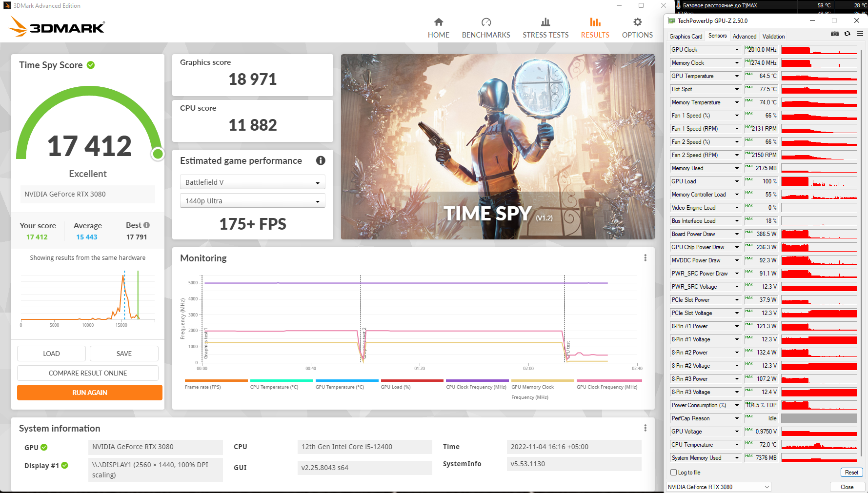
Task: Open the PerfCap Reason dropdown arrow
Action: 737,418
